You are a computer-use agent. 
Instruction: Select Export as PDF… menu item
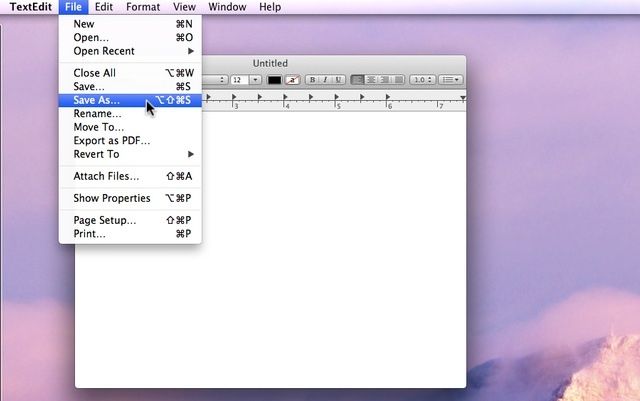coord(111,141)
